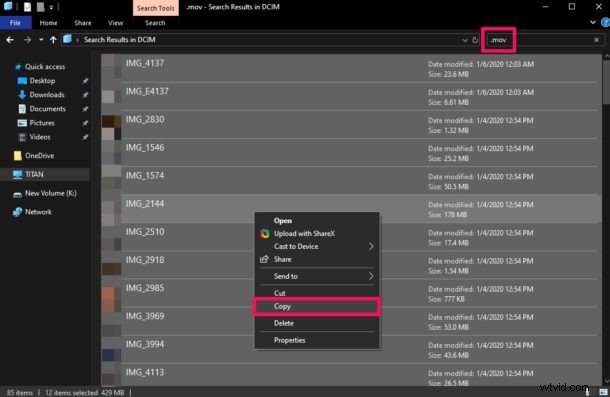Switch to large thumbnails view in the status bar
The image size is (610, 397).
[603, 392]
